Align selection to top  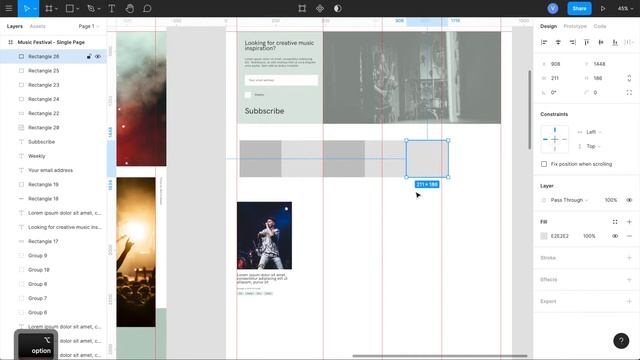587,42
